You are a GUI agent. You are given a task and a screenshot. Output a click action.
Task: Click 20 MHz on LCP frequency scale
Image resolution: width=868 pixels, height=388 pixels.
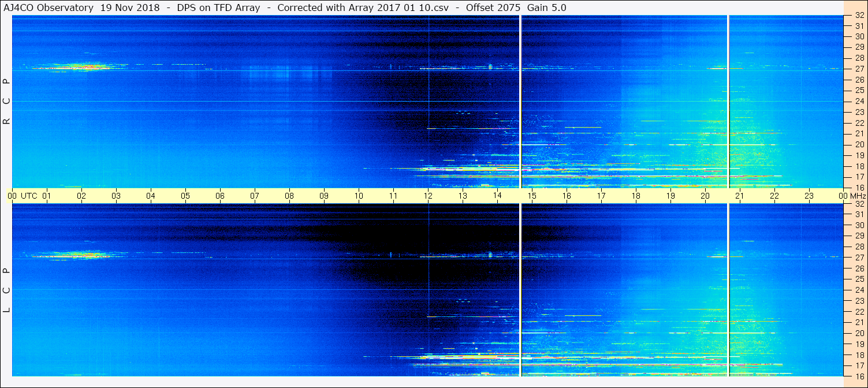click(x=859, y=333)
